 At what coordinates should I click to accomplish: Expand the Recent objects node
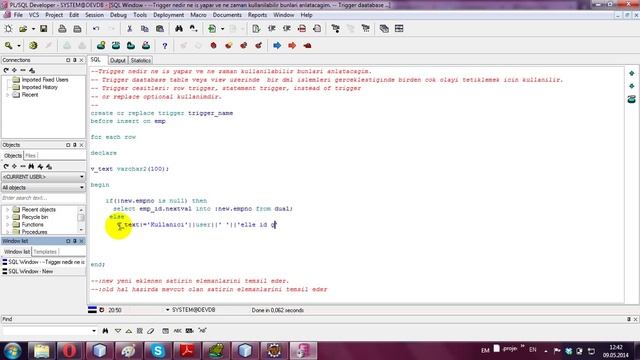point(7,209)
